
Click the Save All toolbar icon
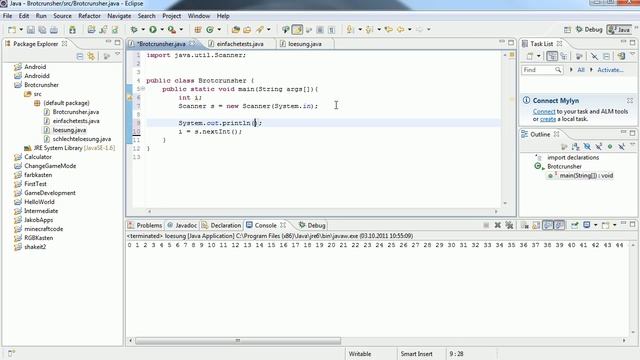[42, 30]
